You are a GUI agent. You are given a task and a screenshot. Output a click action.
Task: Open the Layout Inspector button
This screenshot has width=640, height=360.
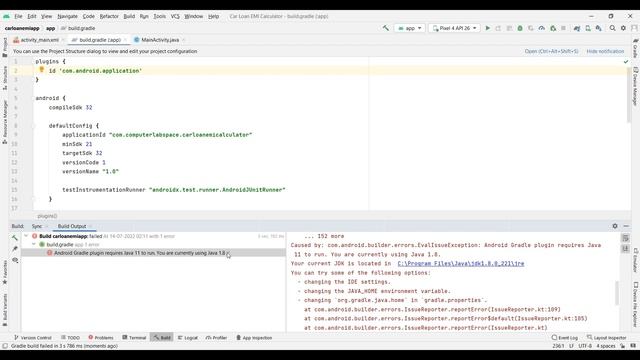pos(607,338)
